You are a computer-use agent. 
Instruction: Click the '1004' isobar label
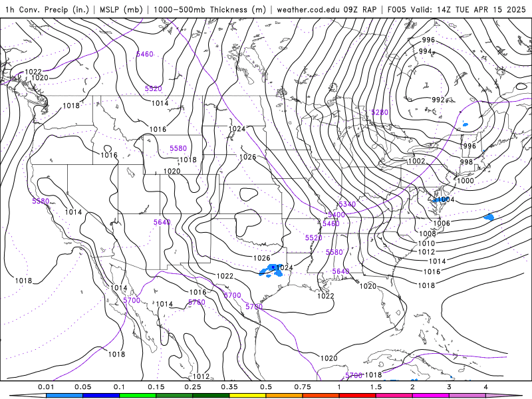tap(446, 199)
